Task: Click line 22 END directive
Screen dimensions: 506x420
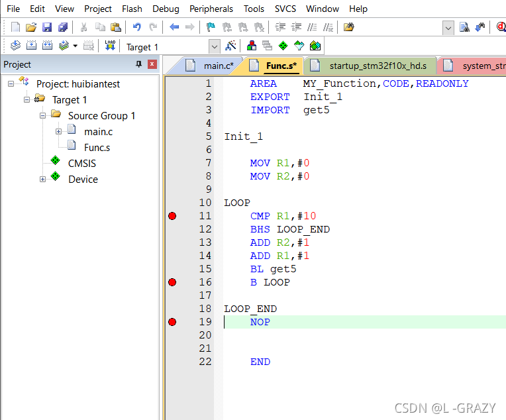Action: [x=260, y=362]
